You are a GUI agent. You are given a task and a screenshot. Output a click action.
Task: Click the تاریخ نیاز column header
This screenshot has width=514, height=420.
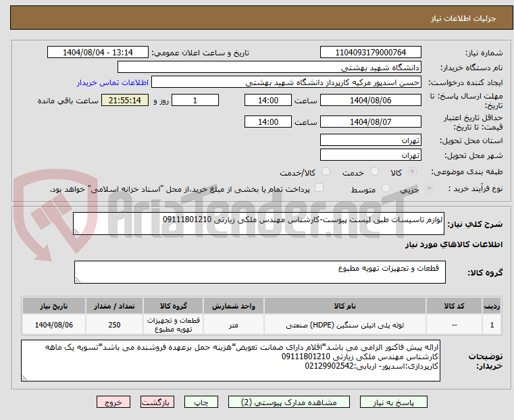(54, 306)
